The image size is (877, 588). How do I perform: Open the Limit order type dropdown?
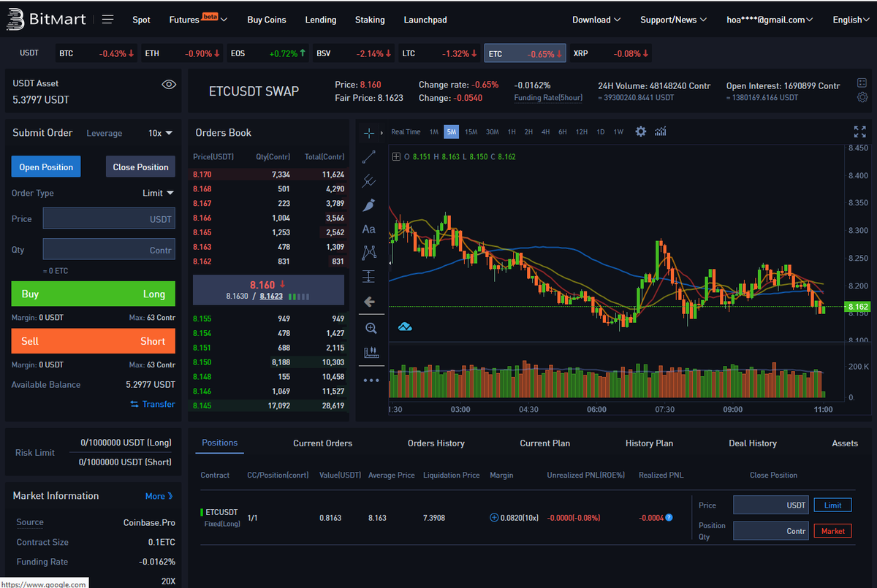coord(158,193)
